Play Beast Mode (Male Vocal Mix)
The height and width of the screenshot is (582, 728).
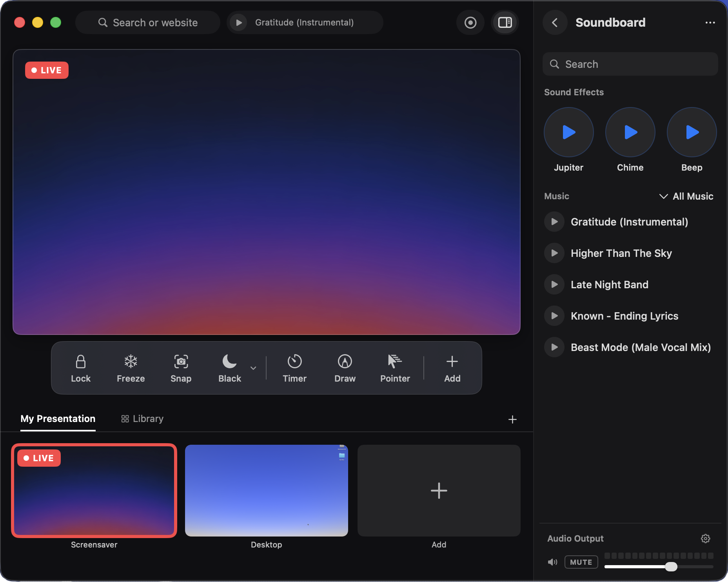coord(554,347)
